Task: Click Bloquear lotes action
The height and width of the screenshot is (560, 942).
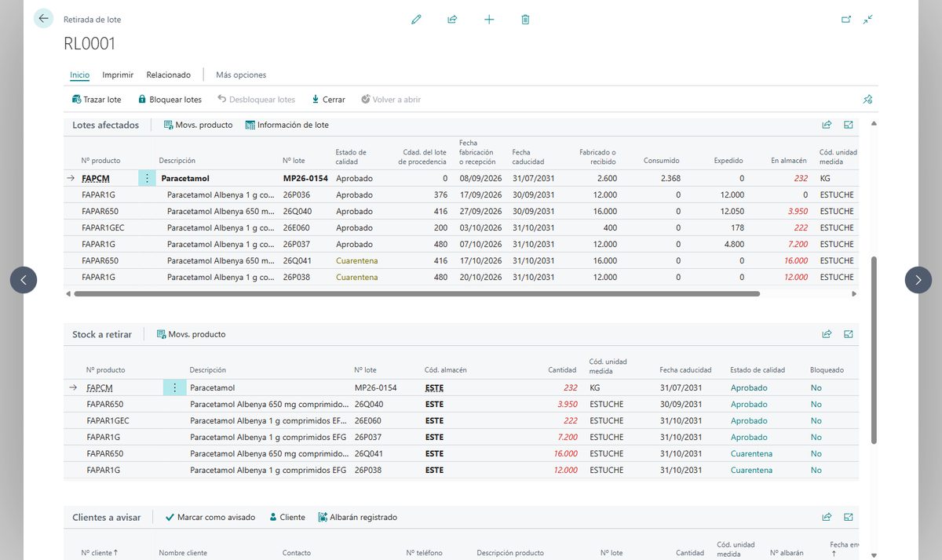Action: [170, 100]
